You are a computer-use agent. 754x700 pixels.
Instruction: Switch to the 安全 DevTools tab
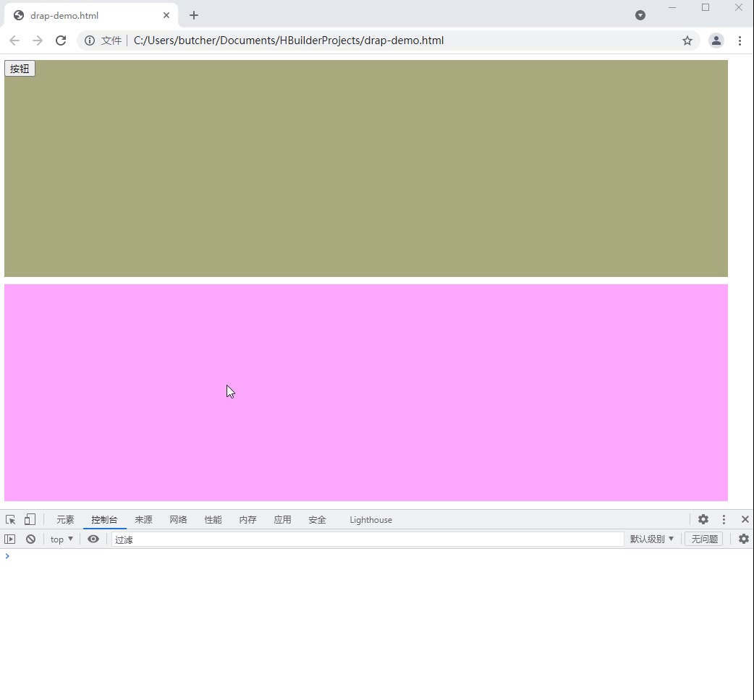[317, 520]
